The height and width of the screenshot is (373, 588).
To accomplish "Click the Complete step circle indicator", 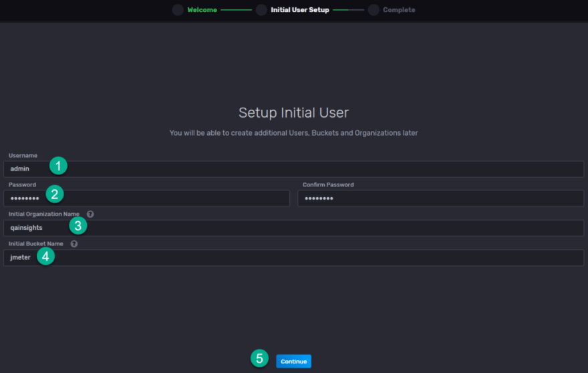I will [x=374, y=10].
